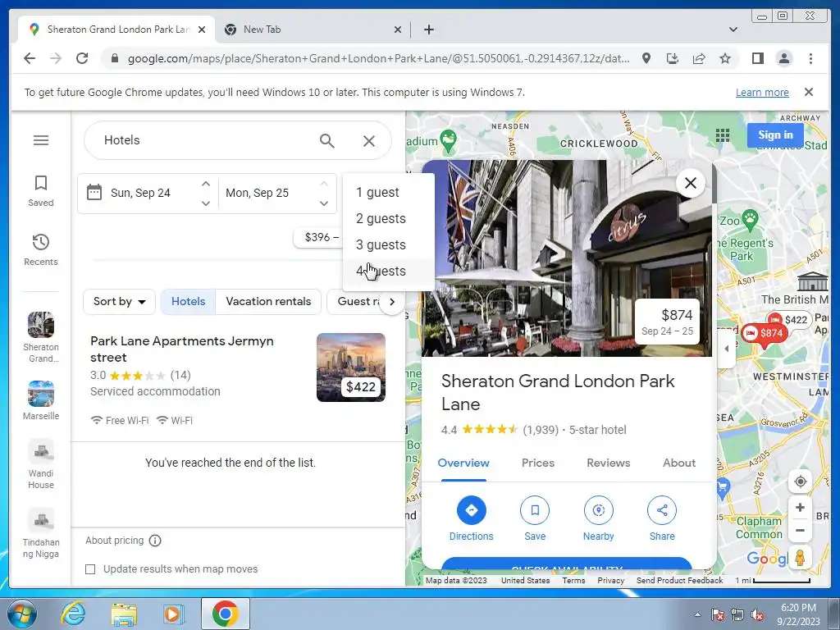Switch to New Tab browser tab
This screenshot has height=630, width=840.
point(313,30)
